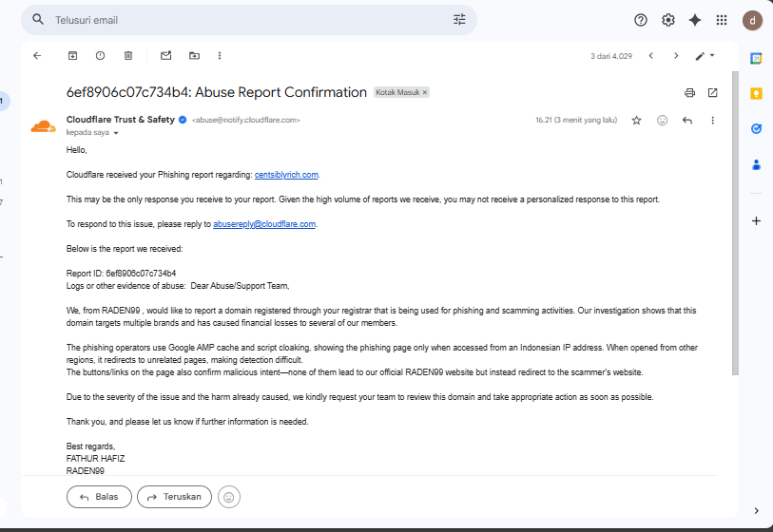
Task: Open input tools pencil dropdown
Action: pyautogui.click(x=705, y=56)
